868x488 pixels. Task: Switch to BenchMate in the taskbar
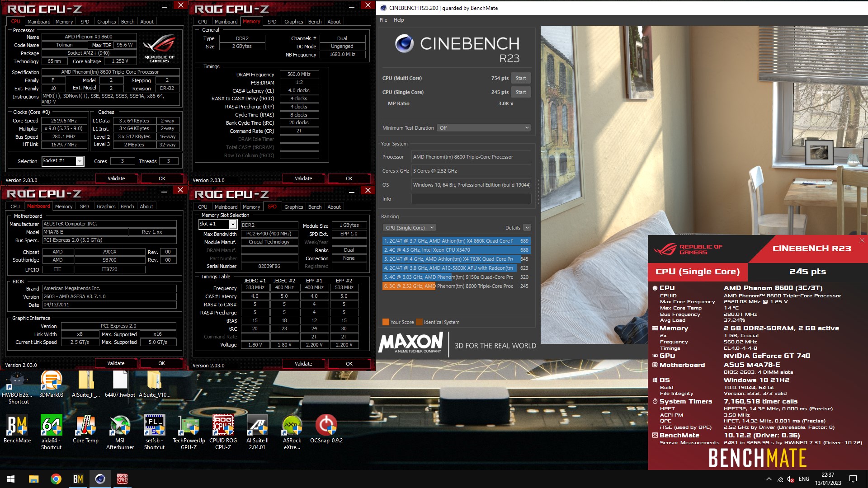point(78,479)
